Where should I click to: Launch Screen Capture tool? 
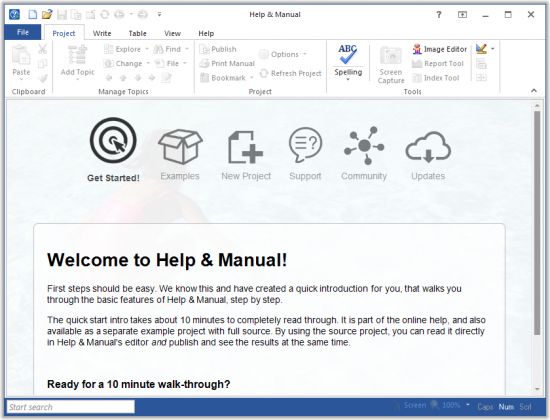click(391, 65)
